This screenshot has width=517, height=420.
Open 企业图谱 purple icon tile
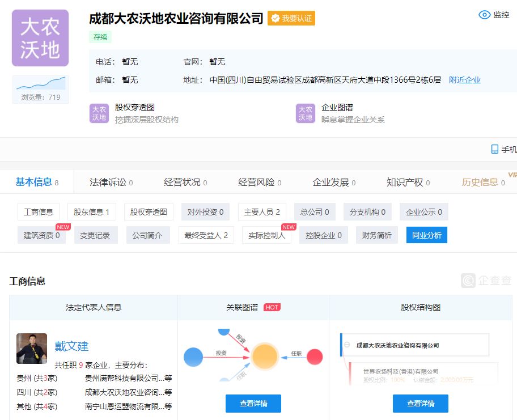pyautogui.click(x=306, y=113)
